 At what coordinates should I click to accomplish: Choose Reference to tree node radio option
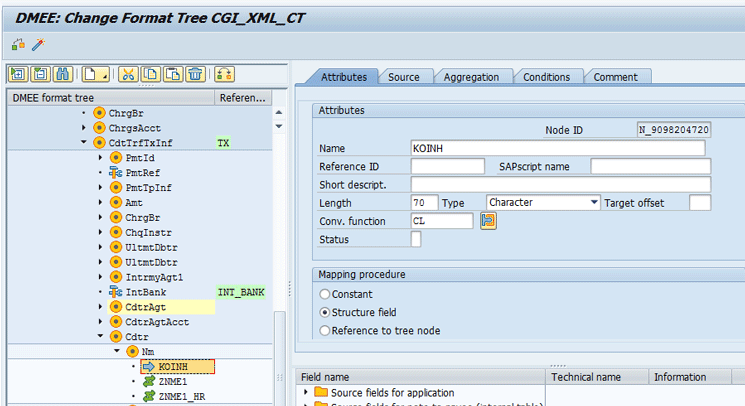click(x=324, y=330)
